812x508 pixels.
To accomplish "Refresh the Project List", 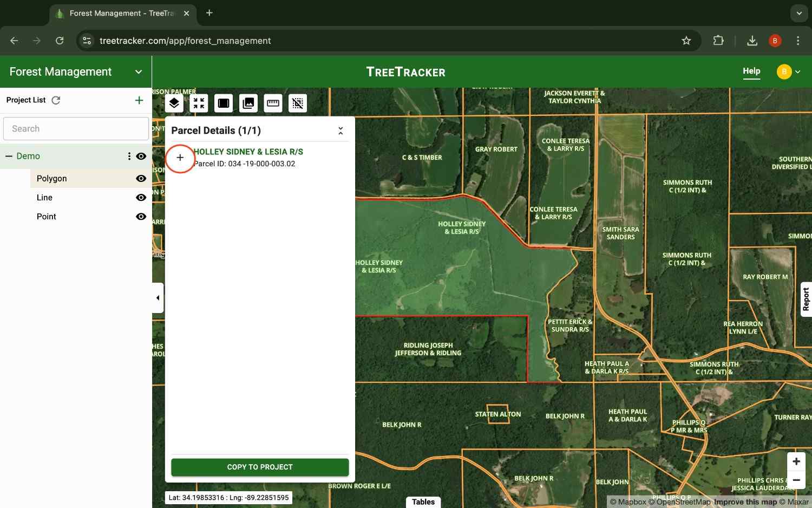I will 56,100.
